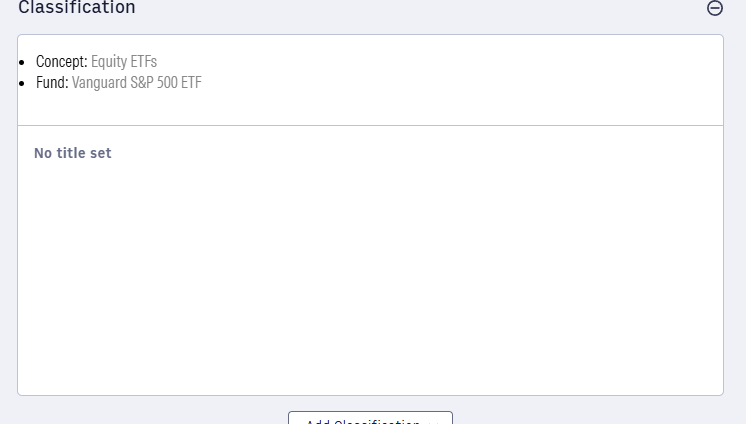This screenshot has width=746, height=424.
Task: Click the Fund label
Action: (x=51, y=82)
